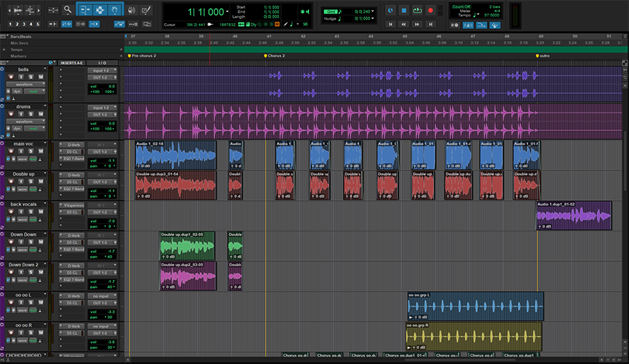Click the bells track volume field
Screen dimensions: 629x364
tap(103, 85)
